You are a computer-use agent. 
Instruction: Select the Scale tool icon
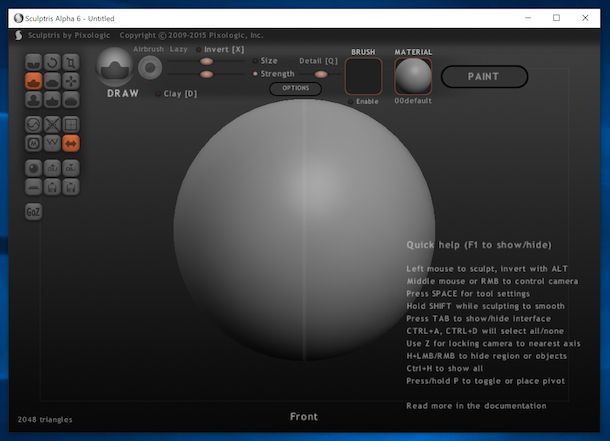pyautogui.click(x=71, y=62)
